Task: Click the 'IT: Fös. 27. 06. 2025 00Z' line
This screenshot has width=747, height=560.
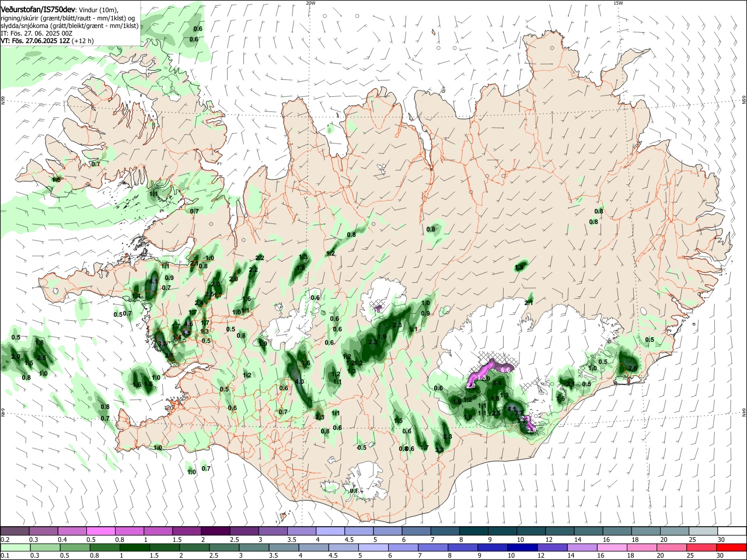Action: (x=36, y=34)
